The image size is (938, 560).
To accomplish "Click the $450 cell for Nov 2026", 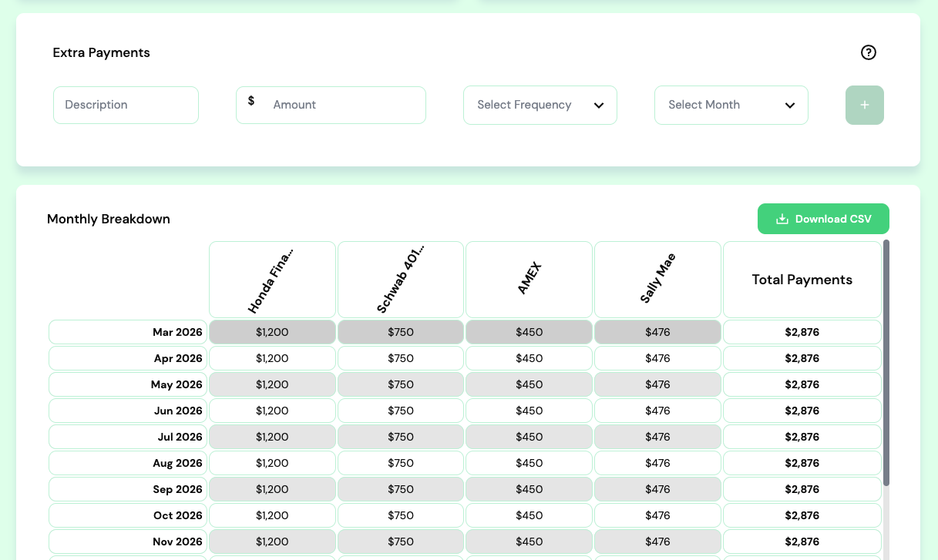I will 530,542.
